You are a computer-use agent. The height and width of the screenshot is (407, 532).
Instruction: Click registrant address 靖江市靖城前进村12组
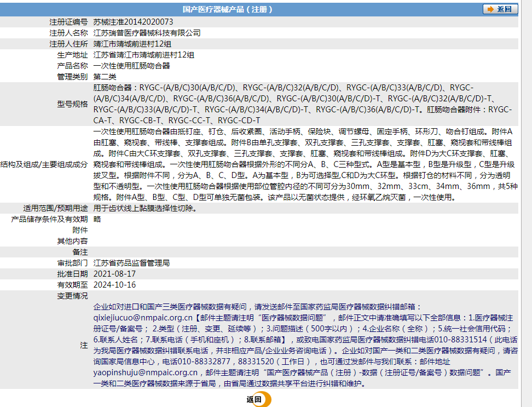(x=132, y=44)
